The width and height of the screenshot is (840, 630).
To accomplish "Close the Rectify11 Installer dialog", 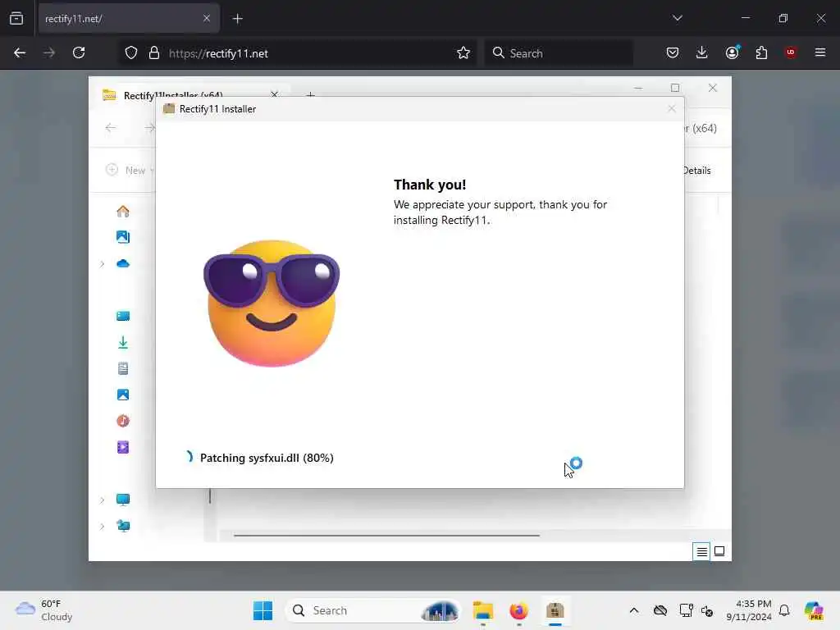I will point(671,109).
